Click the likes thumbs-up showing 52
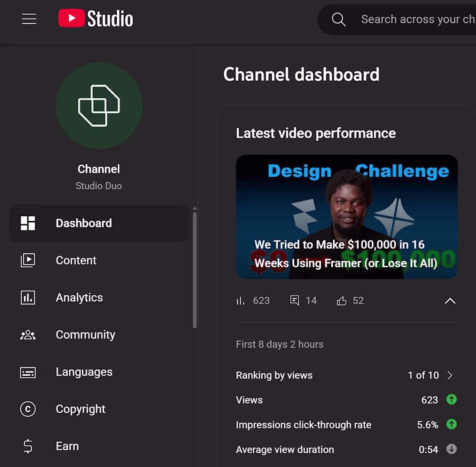476x467 pixels. tap(341, 301)
